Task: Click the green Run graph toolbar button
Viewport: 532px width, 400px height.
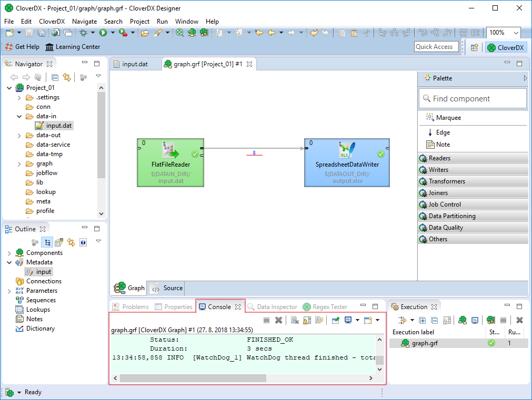Action: 103,33
